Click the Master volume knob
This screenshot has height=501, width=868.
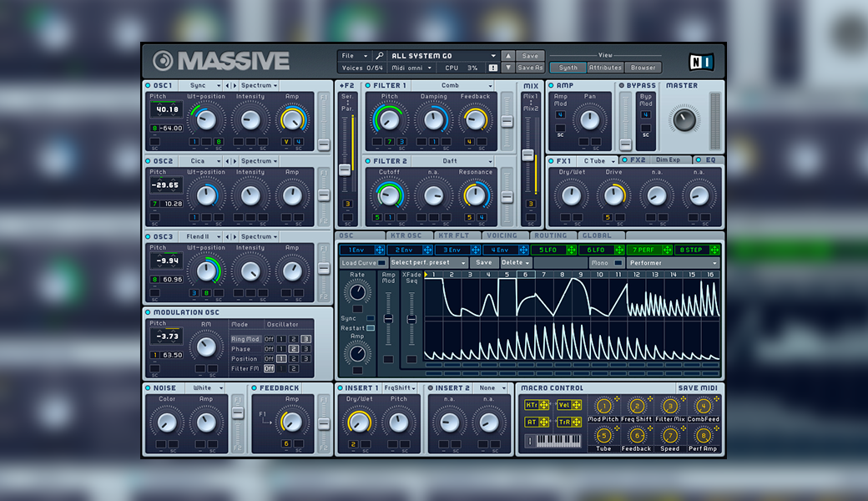684,119
